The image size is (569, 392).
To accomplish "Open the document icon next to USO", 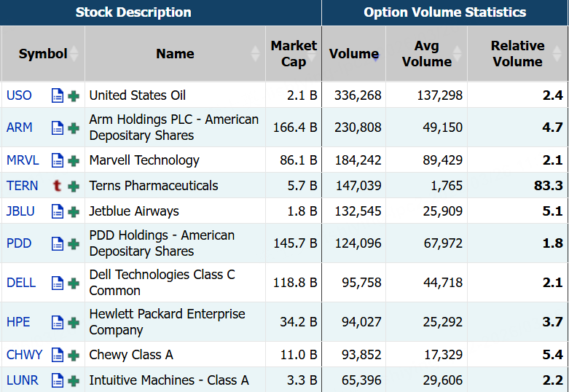I will 58,95.
